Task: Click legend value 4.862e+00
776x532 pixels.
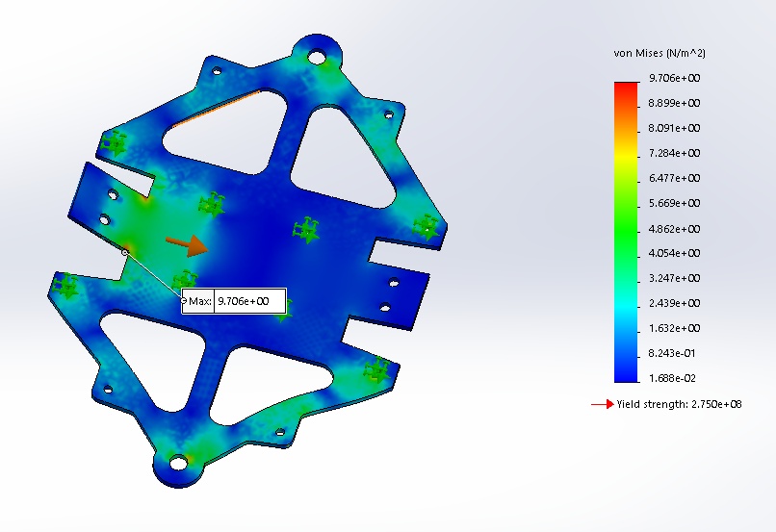Action: [x=675, y=228]
